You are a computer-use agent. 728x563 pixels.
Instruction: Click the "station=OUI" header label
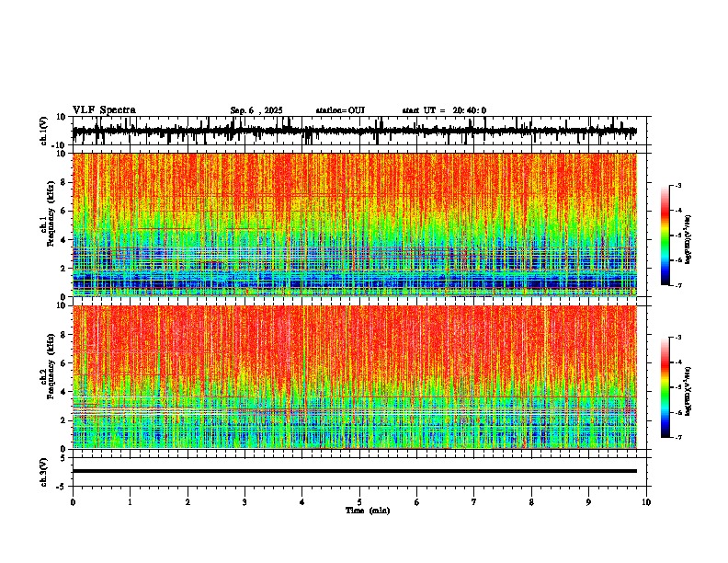point(340,110)
